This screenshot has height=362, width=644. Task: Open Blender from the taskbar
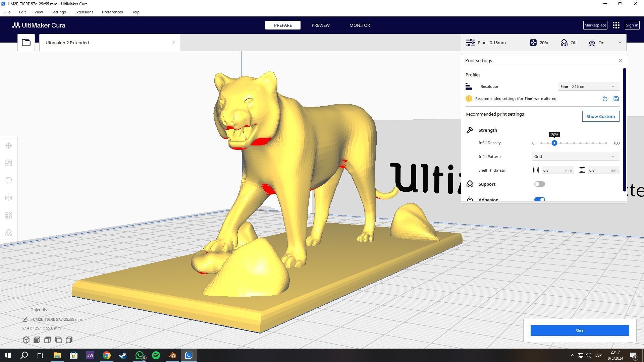coord(172,355)
